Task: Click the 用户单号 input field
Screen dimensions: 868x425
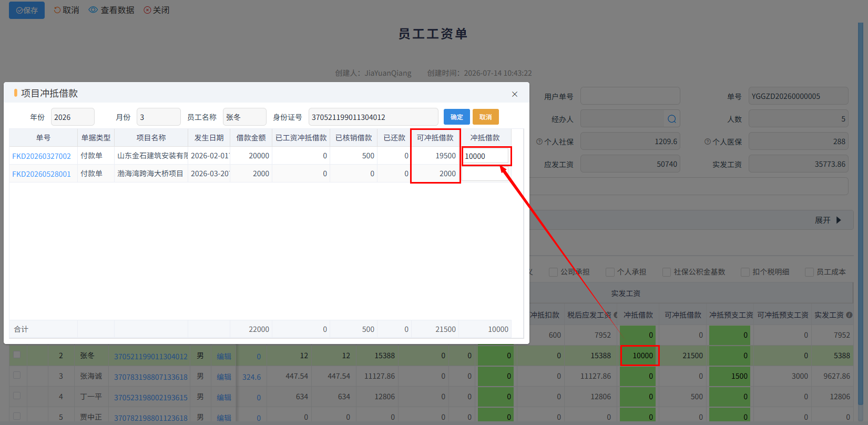Action: tap(630, 96)
